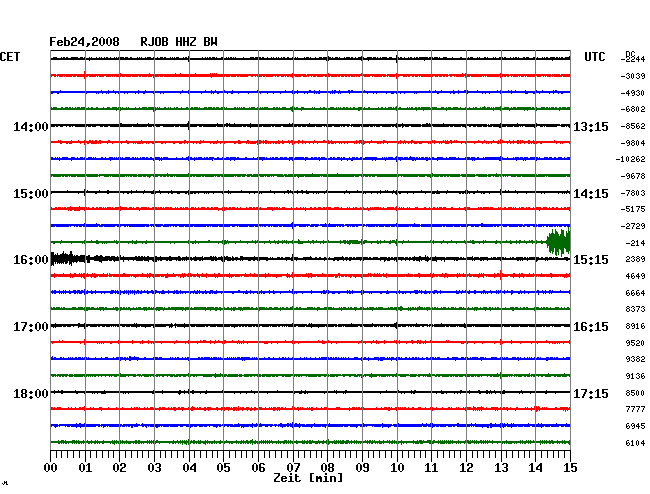Click the DC value 9136
650x494 pixels.
[x=635, y=376]
